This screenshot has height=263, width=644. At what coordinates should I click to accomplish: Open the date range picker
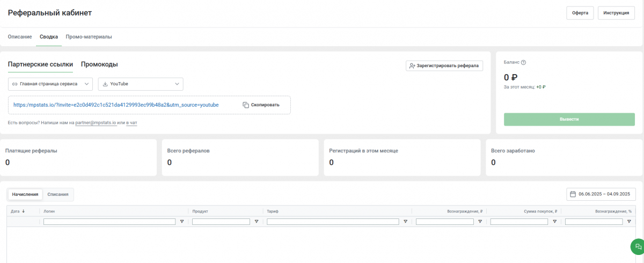pos(601,194)
